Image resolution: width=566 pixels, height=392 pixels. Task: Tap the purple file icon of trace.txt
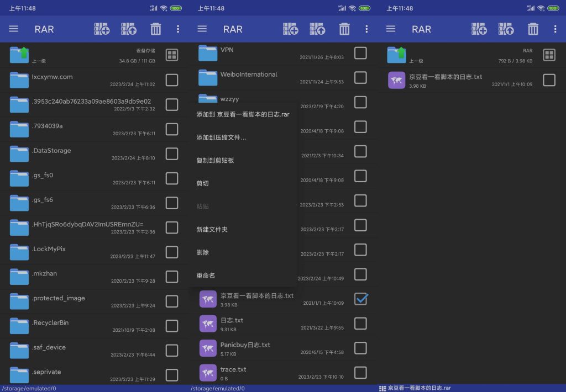(x=208, y=373)
